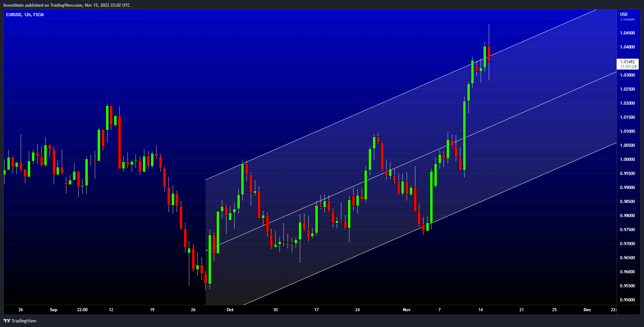This screenshot has height=327, width=644.
Task: Click the 0.97500 price axis label
Action: [627, 230]
